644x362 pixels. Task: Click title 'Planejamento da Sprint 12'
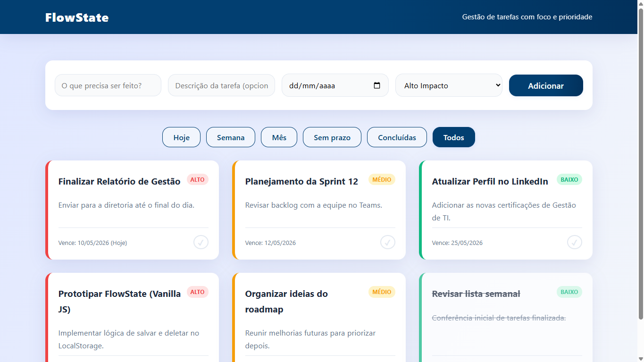click(301, 181)
